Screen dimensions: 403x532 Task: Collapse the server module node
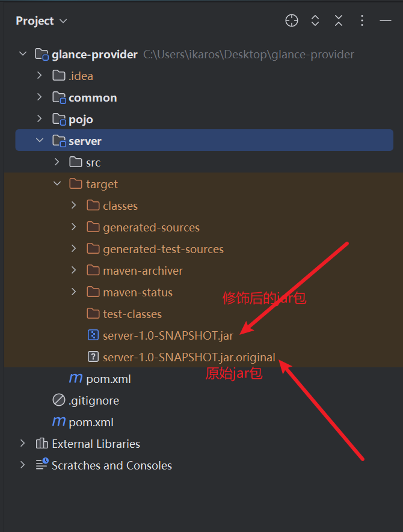pos(40,140)
